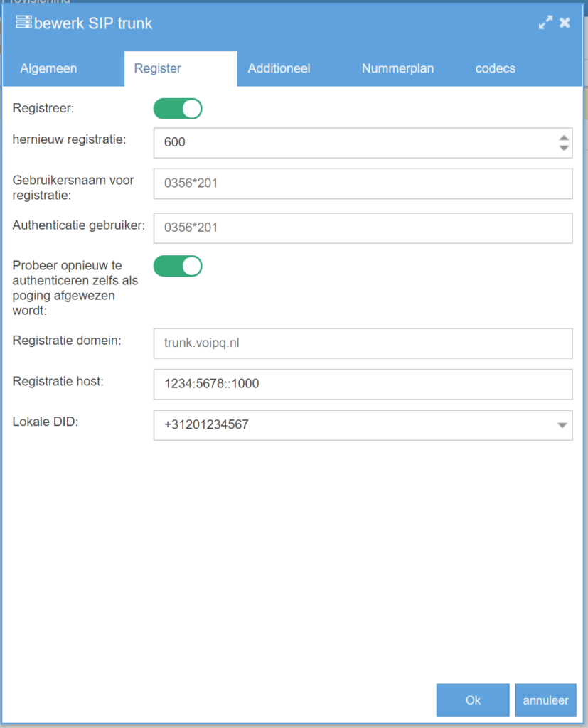Maximize the dialog with the expand arrows icon
The width and height of the screenshot is (588, 728).
coord(545,23)
